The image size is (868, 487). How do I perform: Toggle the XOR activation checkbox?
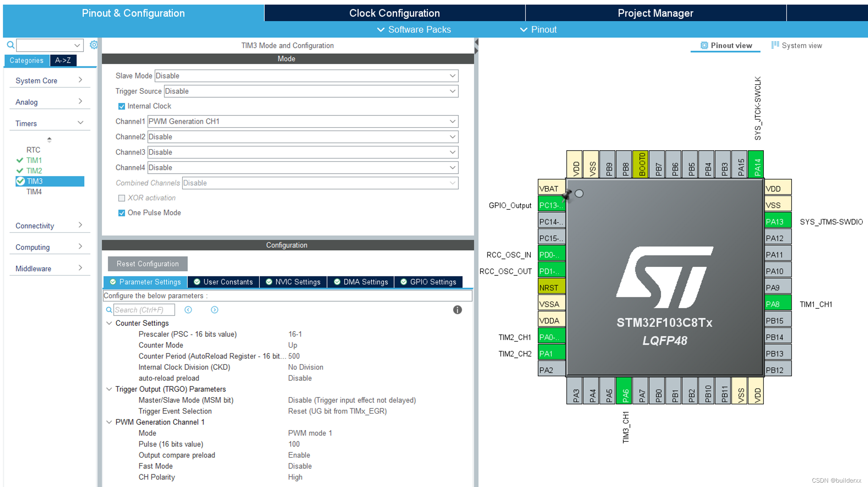122,198
